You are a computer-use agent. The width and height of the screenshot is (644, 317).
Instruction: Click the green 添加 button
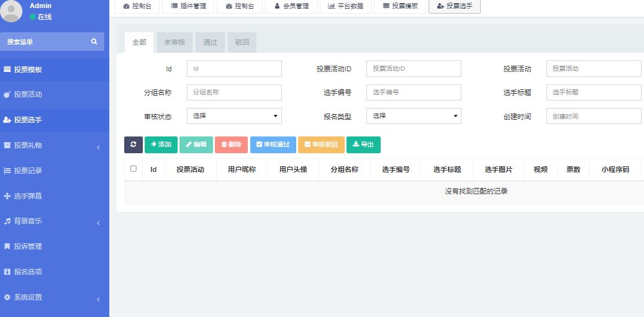[161, 145]
